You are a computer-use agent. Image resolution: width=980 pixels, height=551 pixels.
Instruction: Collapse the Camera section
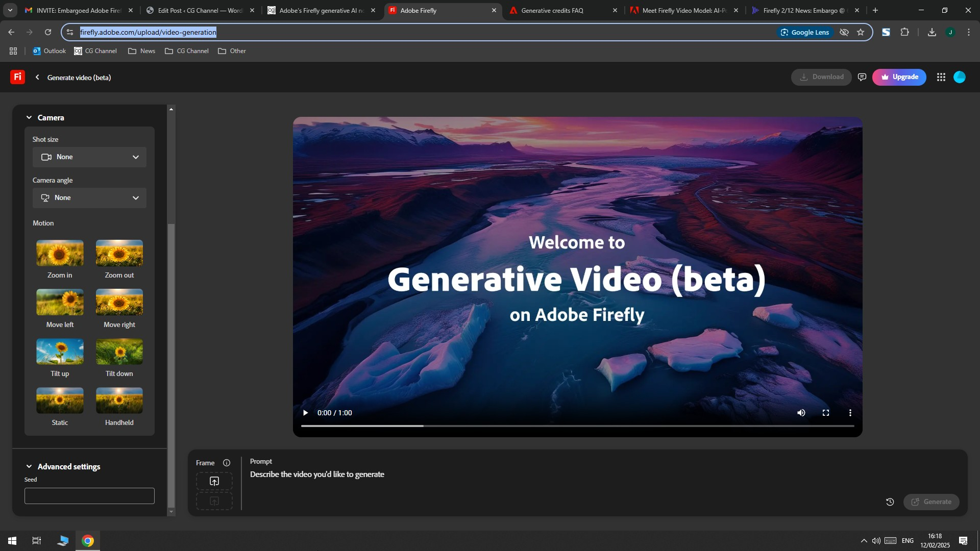[29, 118]
